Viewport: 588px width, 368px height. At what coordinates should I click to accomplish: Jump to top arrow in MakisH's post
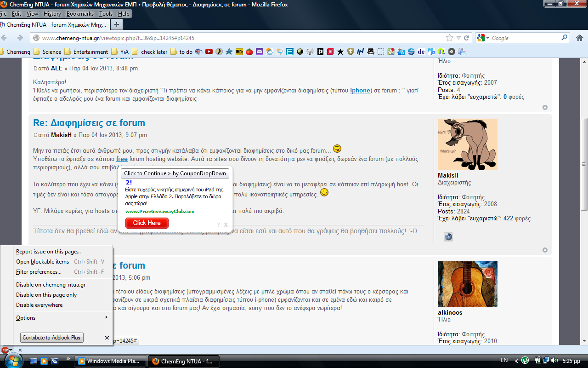coord(545,250)
